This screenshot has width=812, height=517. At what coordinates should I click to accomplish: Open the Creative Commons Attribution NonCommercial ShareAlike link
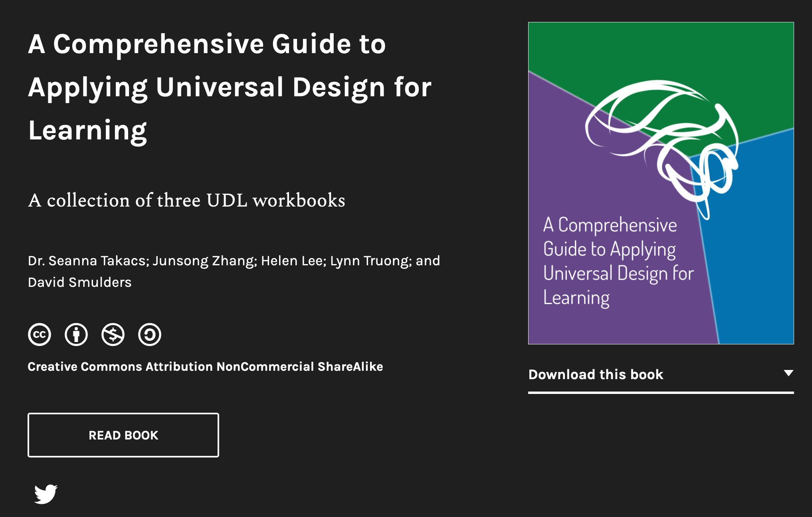205,366
